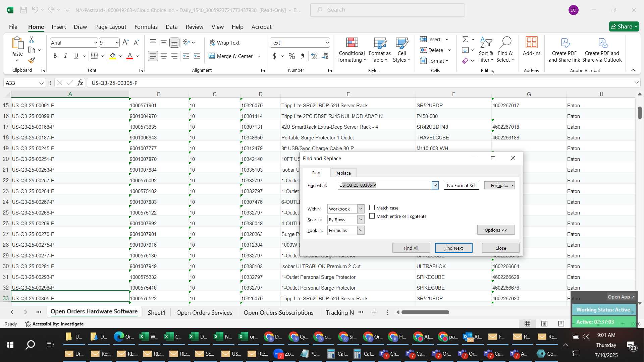This screenshot has height=362, width=644.
Task: Open the number format dropdown showing Text
Action: point(327,43)
